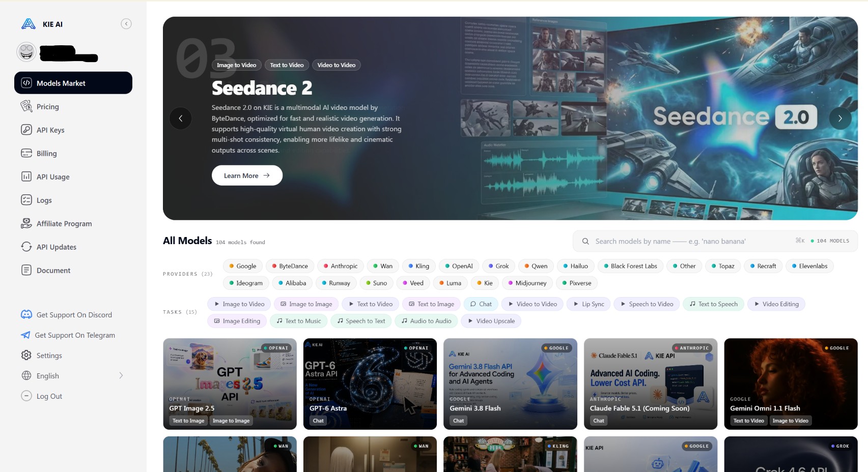
Task: Filter tasks by Video Upscale
Action: pos(491,321)
